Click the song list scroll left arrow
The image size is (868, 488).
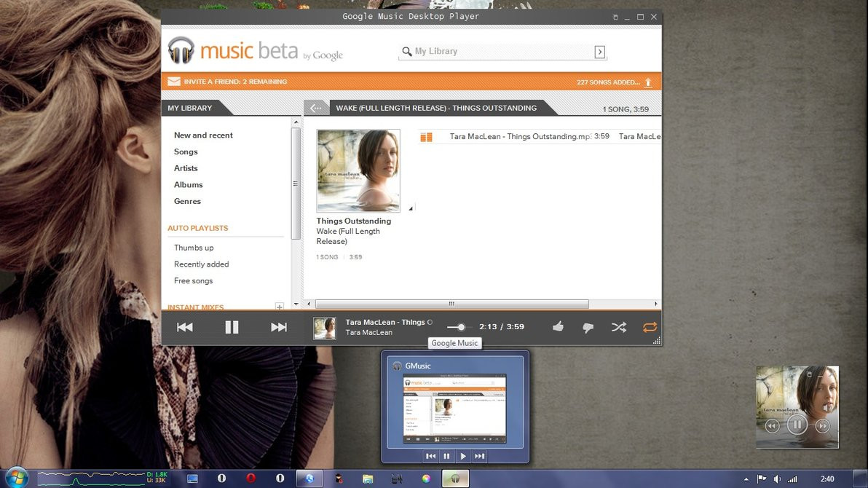[x=309, y=304]
